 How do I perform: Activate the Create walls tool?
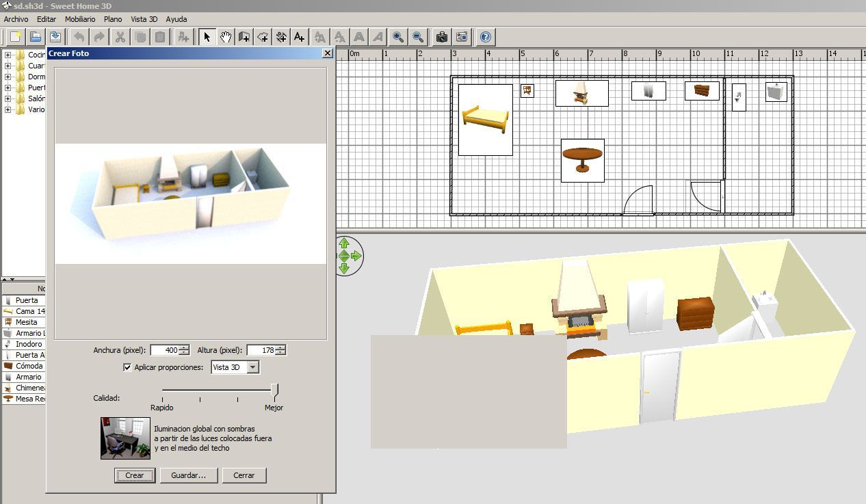[244, 37]
